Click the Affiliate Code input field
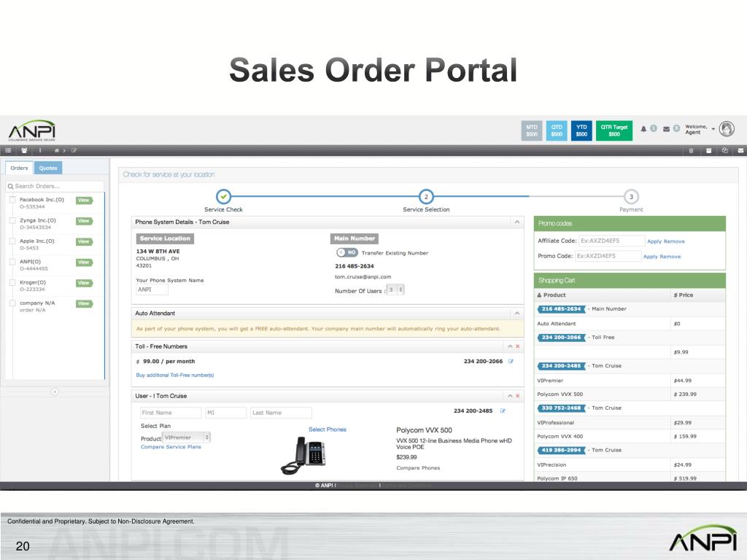This screenshot has width=747, height=560. click(x=612, y=241)
